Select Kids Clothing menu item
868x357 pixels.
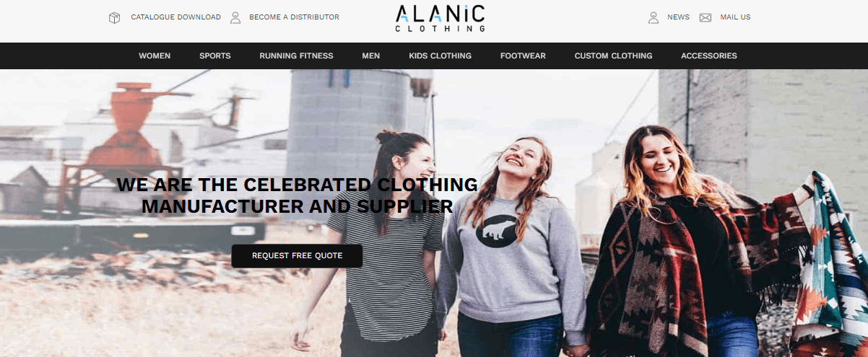pyautogui.click(x=440, y=56)
